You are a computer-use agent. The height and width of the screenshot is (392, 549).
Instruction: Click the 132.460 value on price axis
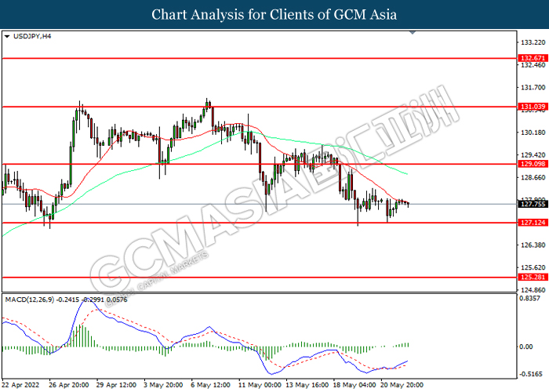pos(533,65)
